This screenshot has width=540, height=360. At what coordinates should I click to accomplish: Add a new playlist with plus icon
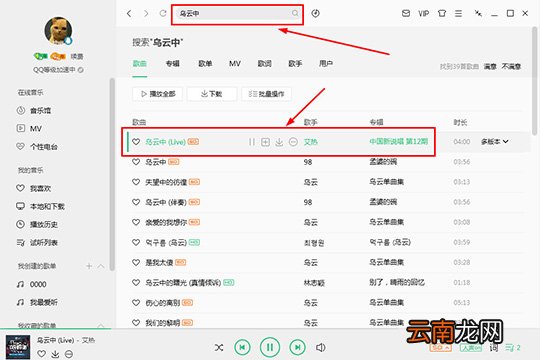(x=89, y=266)
